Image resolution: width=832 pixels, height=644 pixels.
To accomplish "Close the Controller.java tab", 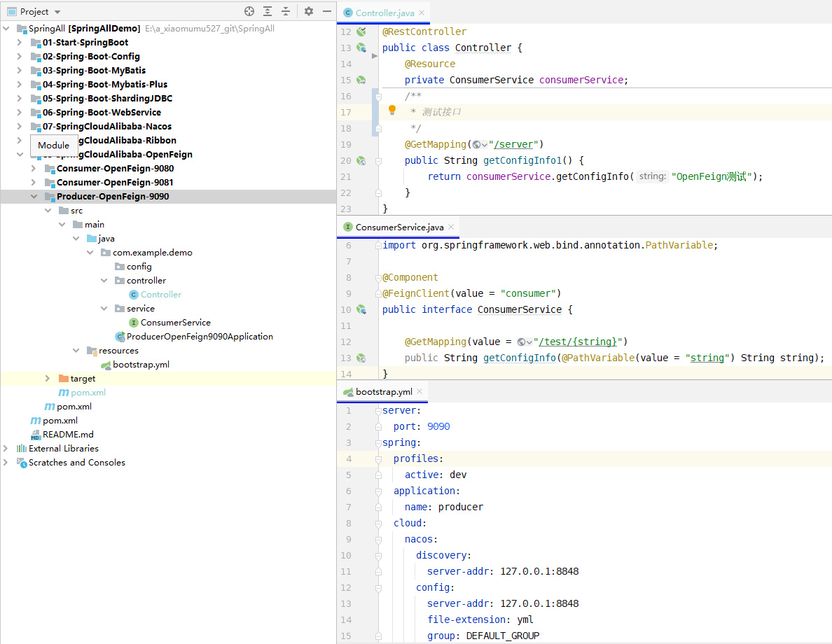I will (x=422, y=13).
